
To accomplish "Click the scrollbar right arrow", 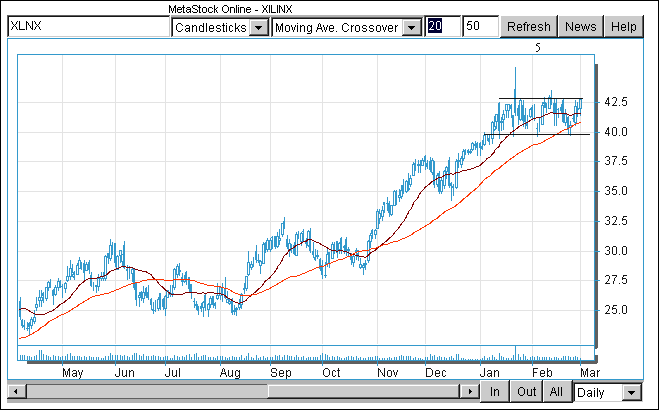I will 469,392.
